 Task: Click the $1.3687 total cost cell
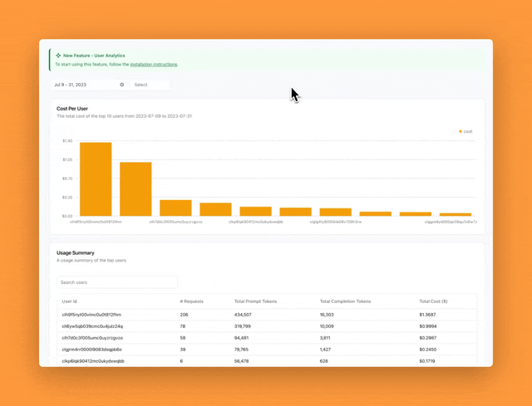click(x=428, y=315)
